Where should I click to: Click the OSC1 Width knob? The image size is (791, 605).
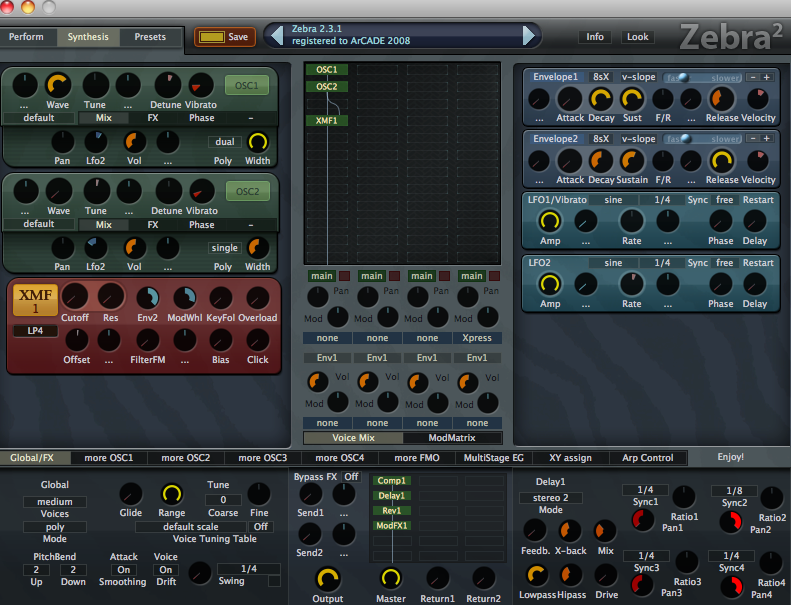coord(258,142)
